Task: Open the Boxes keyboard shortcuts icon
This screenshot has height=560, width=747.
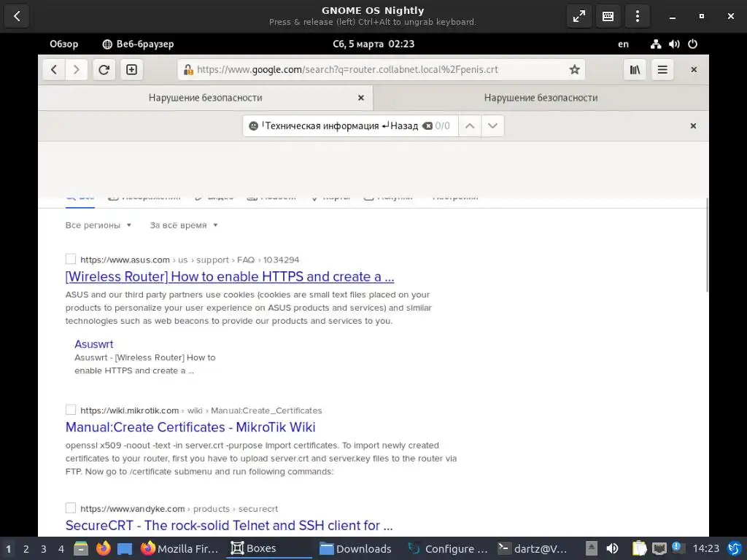Action: [608, 16]
